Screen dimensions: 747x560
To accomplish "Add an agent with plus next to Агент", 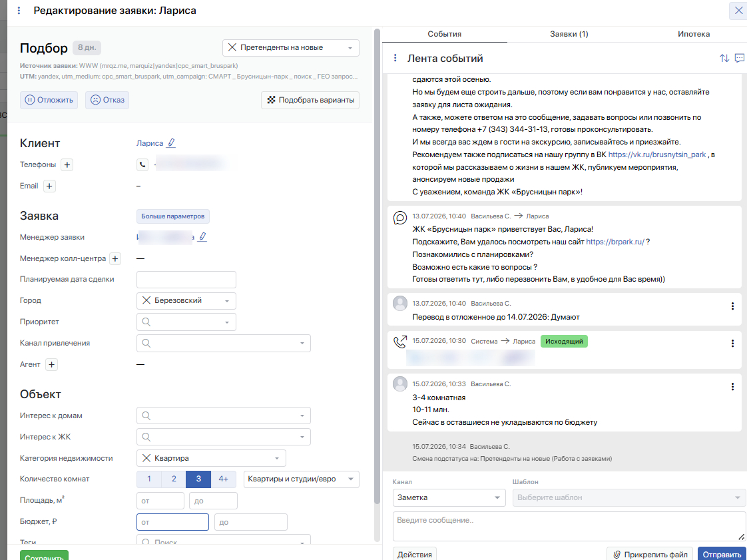I will [x=51, y=365].
